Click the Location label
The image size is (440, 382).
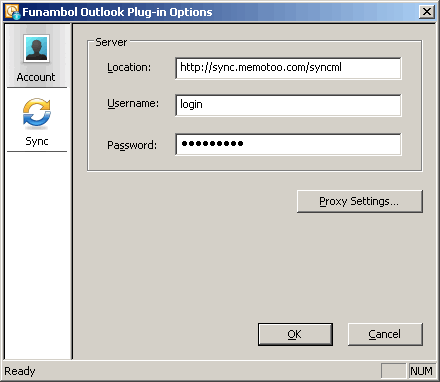point(129,67)
